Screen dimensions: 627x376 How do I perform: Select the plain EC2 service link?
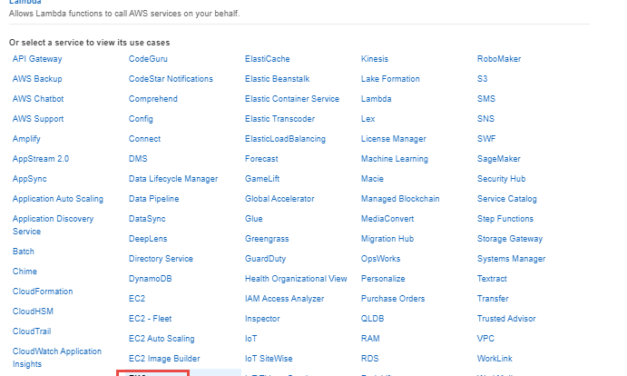pos(137,299)
